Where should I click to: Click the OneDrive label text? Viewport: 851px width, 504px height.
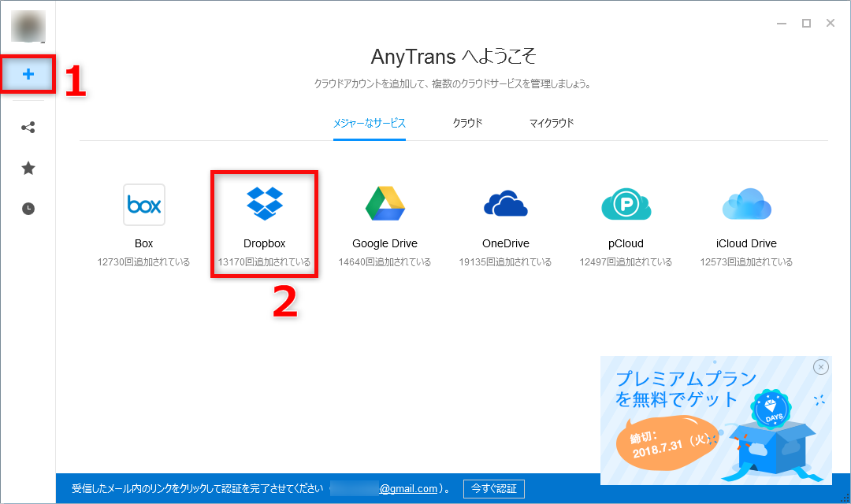click(x=505, y=243)
